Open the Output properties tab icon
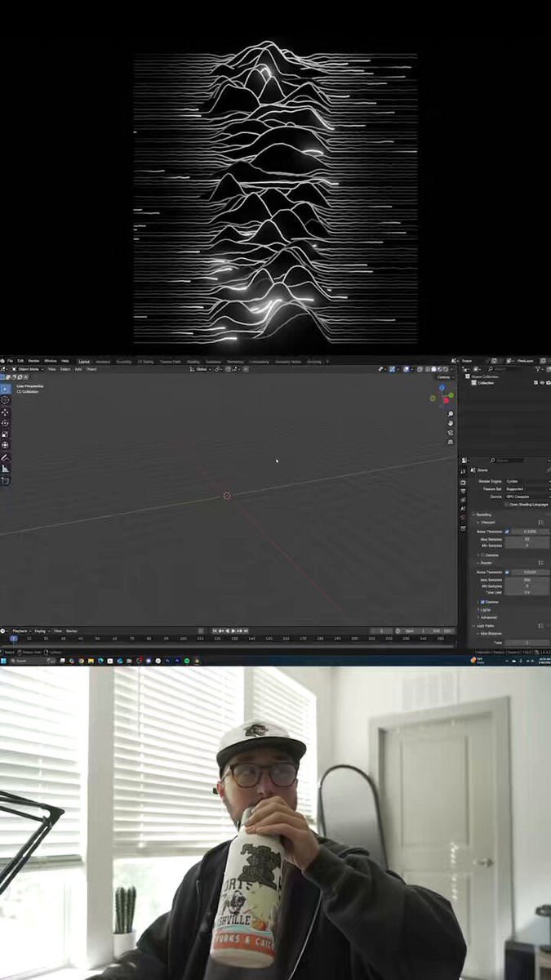551x980 pixels. tap(463, 491)
